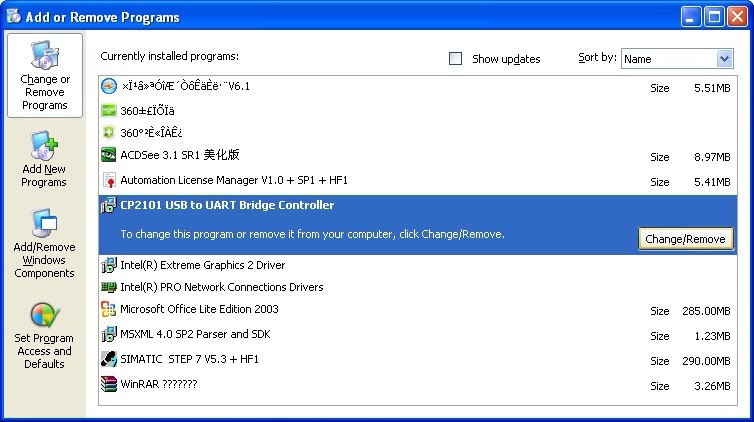Select the top V6.1 program entry
This screenshot has height=422, width=754.
[185, 86]
